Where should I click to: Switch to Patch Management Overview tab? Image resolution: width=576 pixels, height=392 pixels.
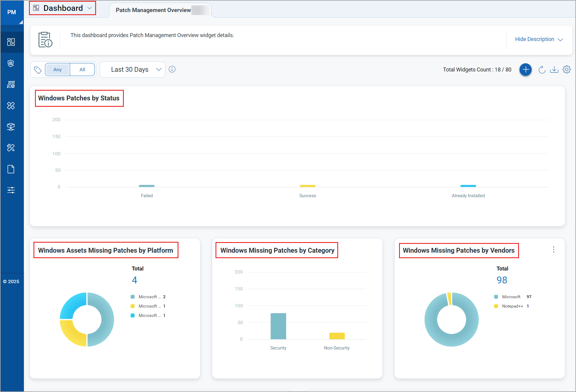point(153,10)
